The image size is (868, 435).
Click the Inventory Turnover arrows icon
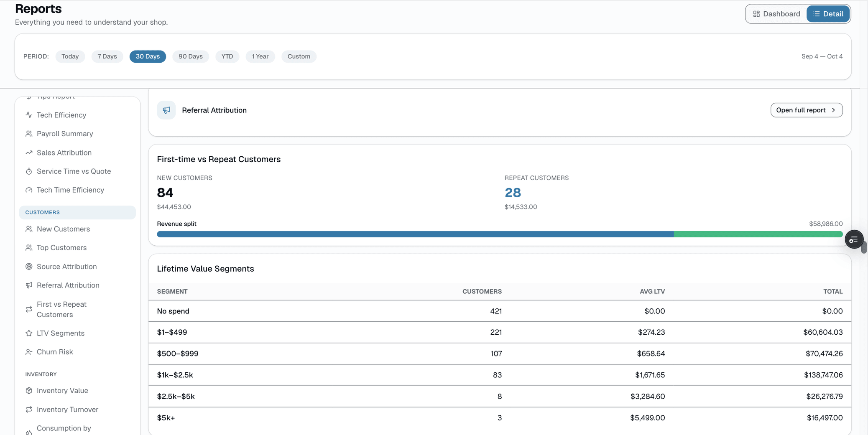click(x=29, y=410)
